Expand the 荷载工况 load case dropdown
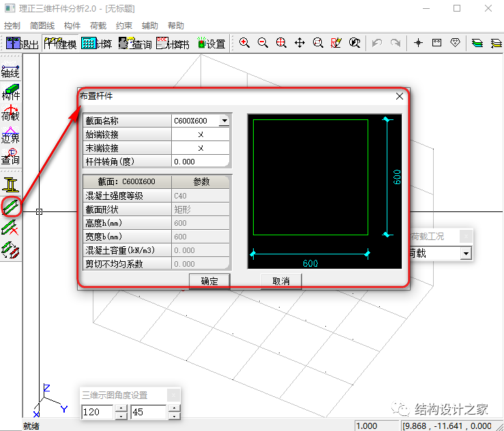The width and height of the screenshot is (504, 431). point(465,254)
